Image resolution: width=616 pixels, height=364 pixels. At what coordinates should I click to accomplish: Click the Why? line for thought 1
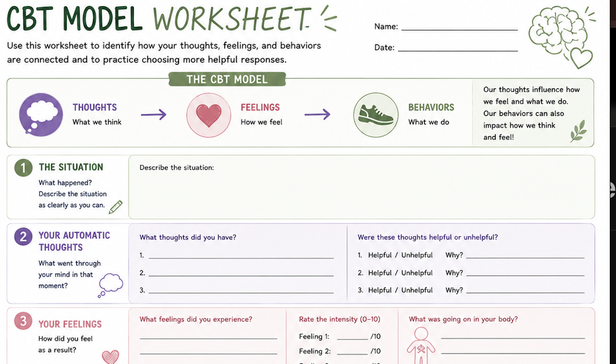[x=525, y=258]
